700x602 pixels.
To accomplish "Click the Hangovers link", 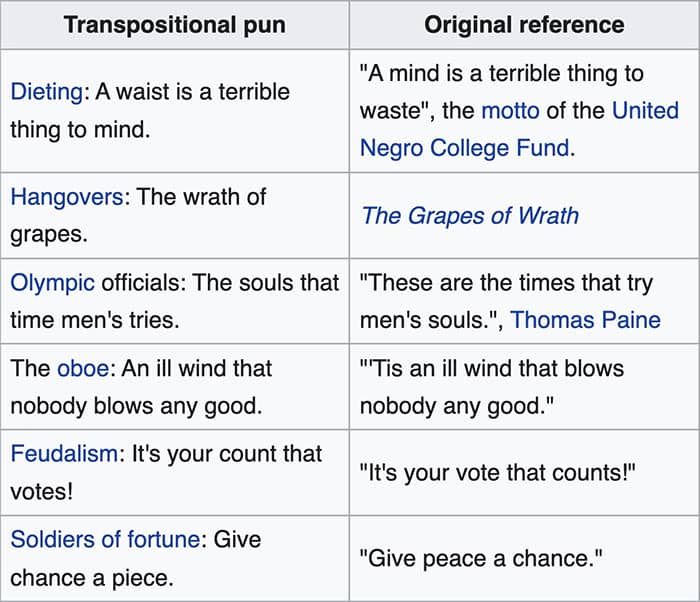I will point(67,196).
